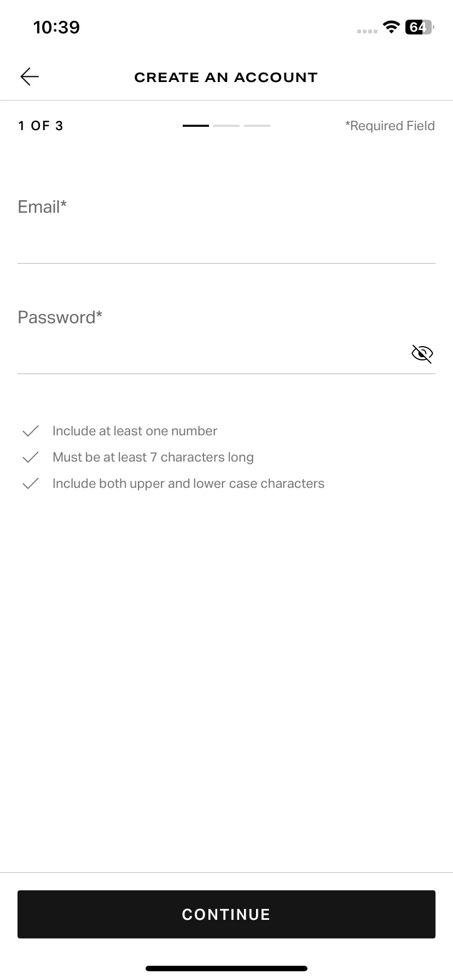Tap the home indicator bar at bottom
This screenshot has width=453, height=980.
pos(226,969)
